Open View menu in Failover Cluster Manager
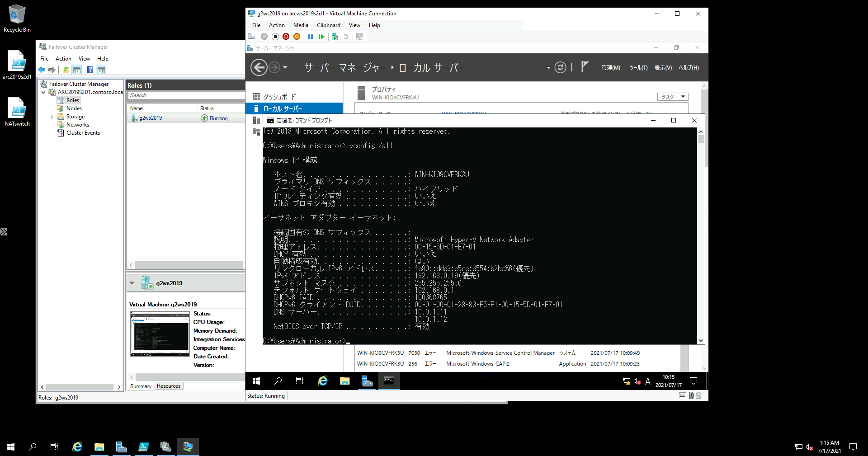This screenshot has width=868, height=456. coord(84,59)
